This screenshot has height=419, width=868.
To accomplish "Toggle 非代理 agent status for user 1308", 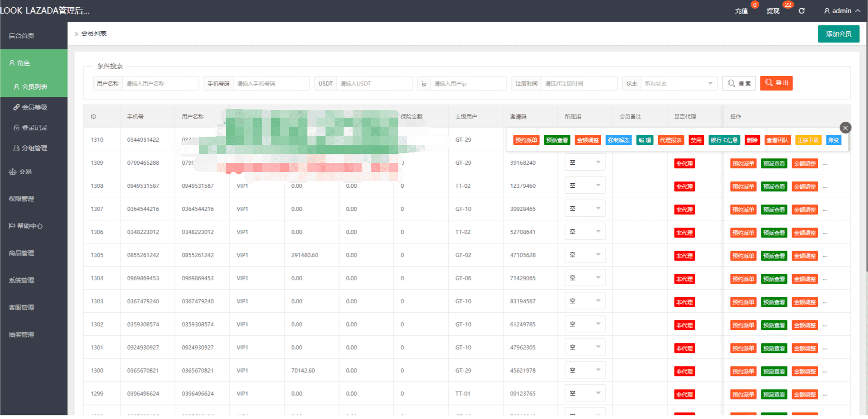I will (x=684, y=187).
